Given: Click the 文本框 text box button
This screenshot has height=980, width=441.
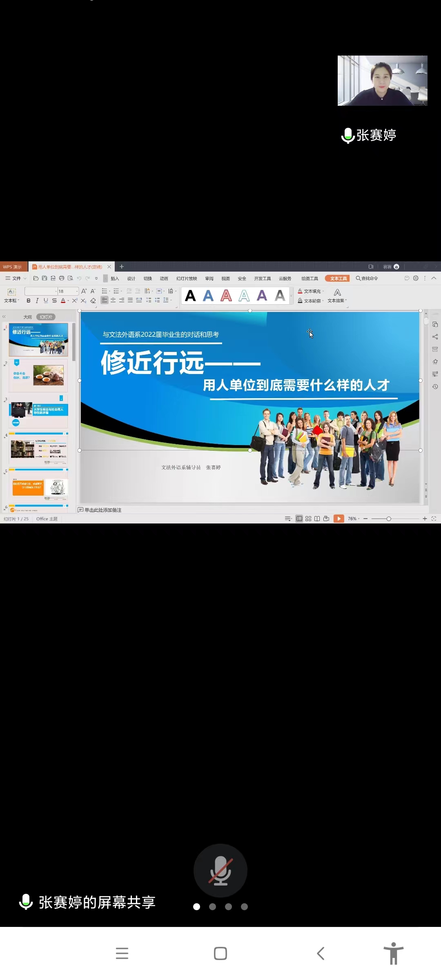Looking at the screenshot, I should pyautogui.click(x=11, y=296).
